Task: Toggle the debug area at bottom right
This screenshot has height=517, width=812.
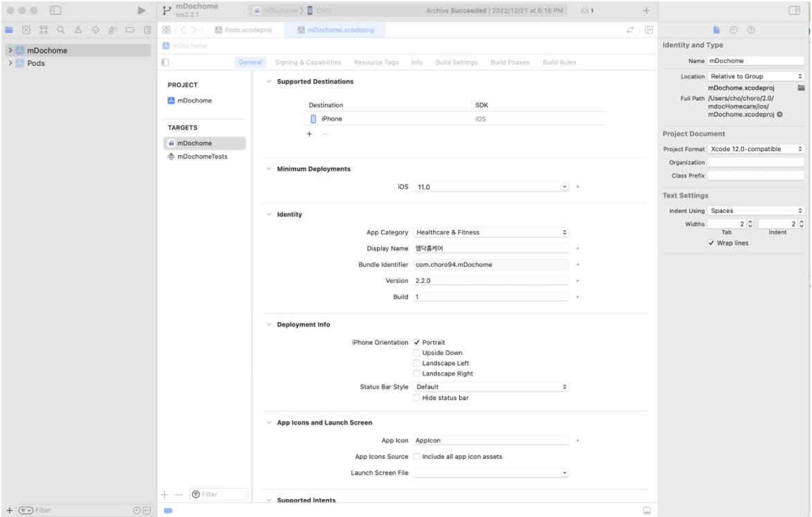Action: coord(647,511)
